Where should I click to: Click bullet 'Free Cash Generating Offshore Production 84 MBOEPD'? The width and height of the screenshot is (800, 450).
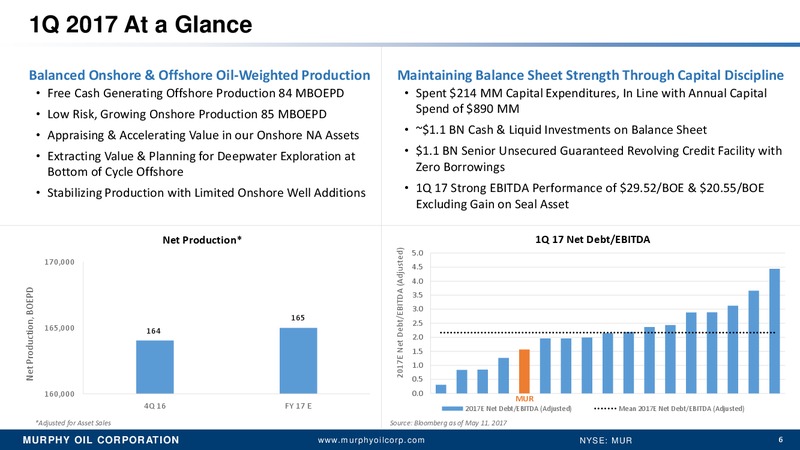click(196, 93)
